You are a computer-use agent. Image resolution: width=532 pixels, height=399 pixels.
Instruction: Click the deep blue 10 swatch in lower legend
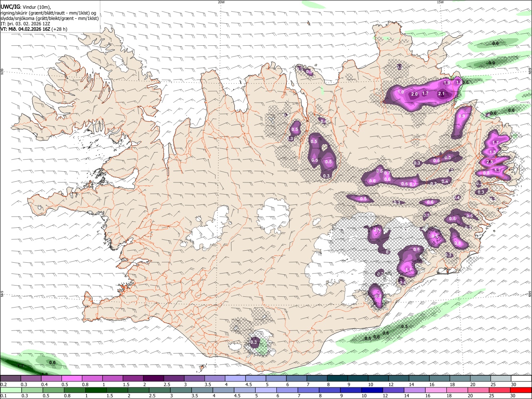pyautogui.click(x=371, y=390)
